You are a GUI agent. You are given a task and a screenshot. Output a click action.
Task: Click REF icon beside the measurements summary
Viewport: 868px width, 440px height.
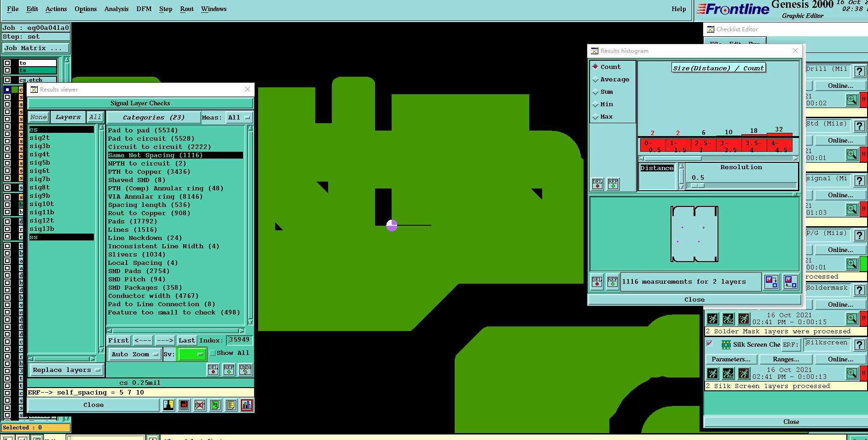click(x=613, y=282)
